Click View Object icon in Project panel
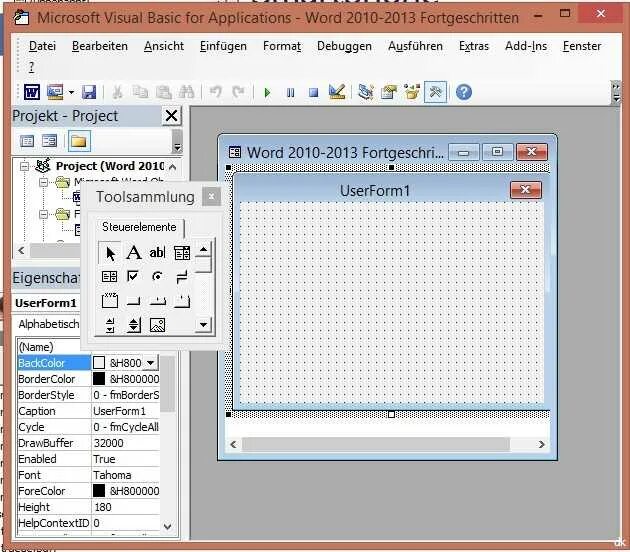This screenshot has width=630, height=552. pos(50,141)
